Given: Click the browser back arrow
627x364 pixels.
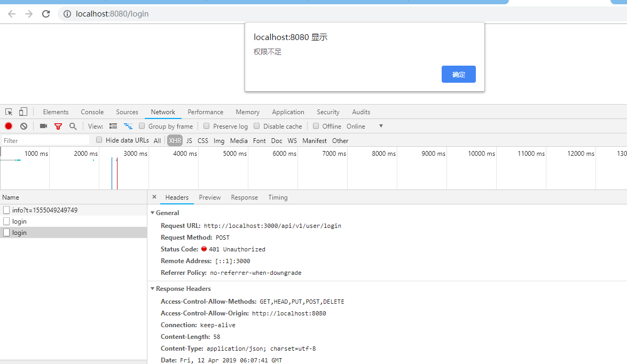Looking at the screenshot, I should click(12, 14).
